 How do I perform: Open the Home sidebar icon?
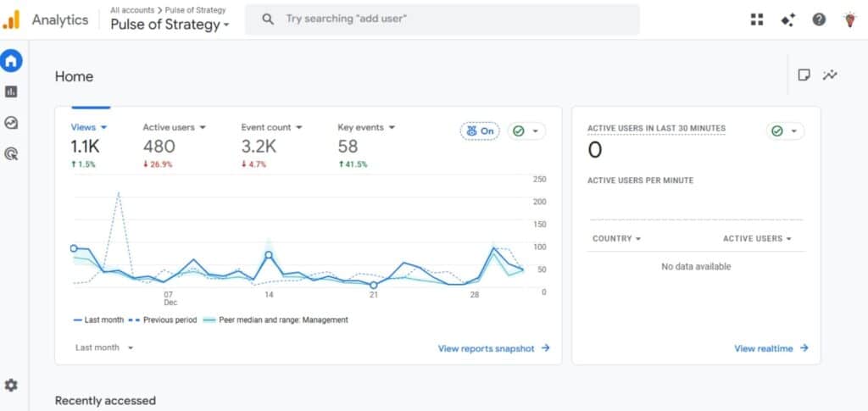click(11, 61)
